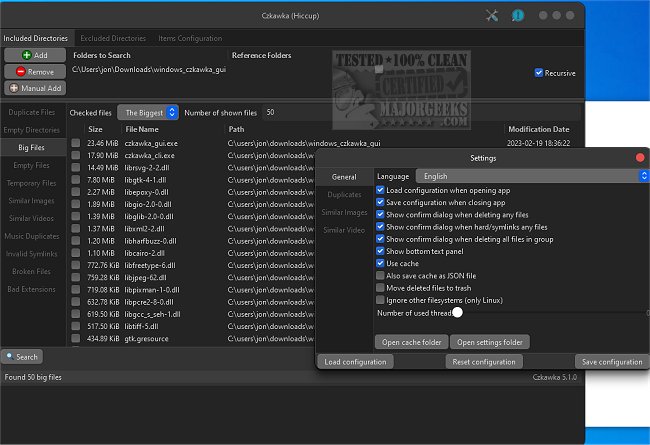Tick checkbox beside czkawka_gui.exe
Viewport: 650px width, 445px height.
[x=76, y=144]
